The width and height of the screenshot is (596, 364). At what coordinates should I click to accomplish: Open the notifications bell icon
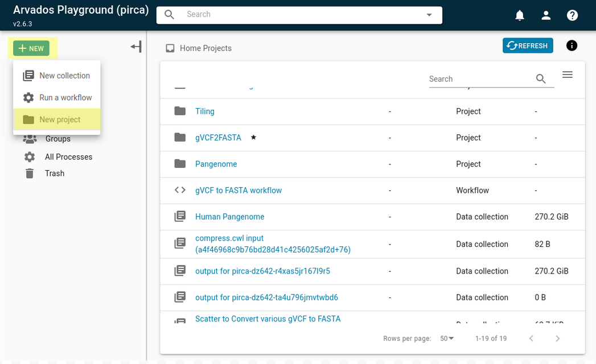coord(519,15)
